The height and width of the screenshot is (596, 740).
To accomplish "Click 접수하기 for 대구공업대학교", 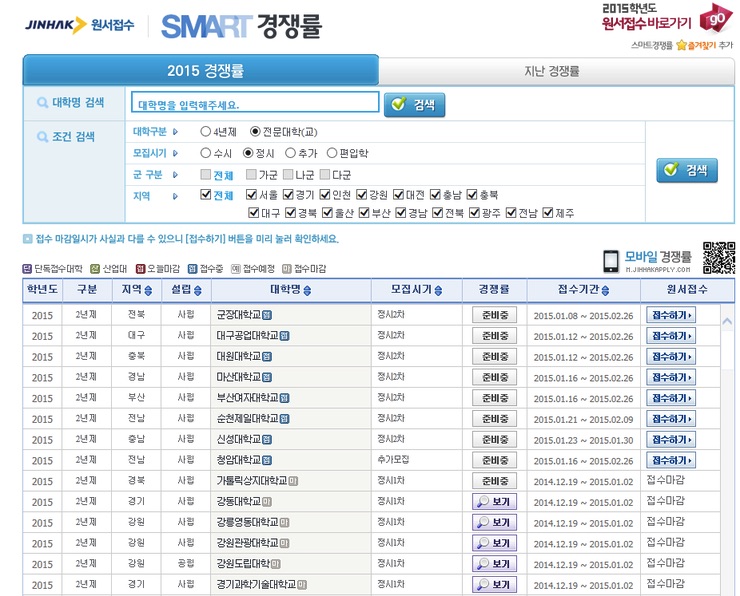I will click(671, 335).
